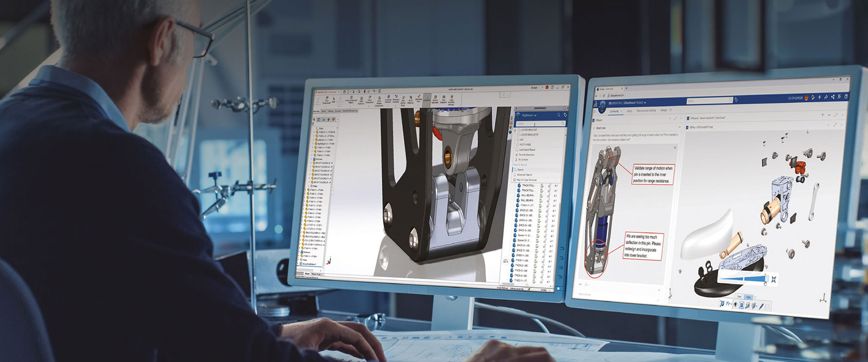868x362 pixels.
Task: Switch to the Tools tab in 3DPlay toolbar
Action: (x=749, y=297)
